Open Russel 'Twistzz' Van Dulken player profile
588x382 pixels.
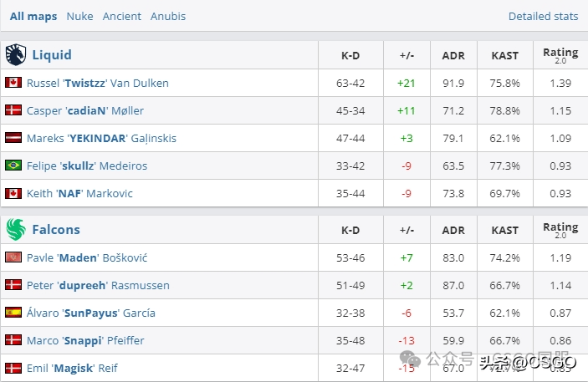point(98,83)
